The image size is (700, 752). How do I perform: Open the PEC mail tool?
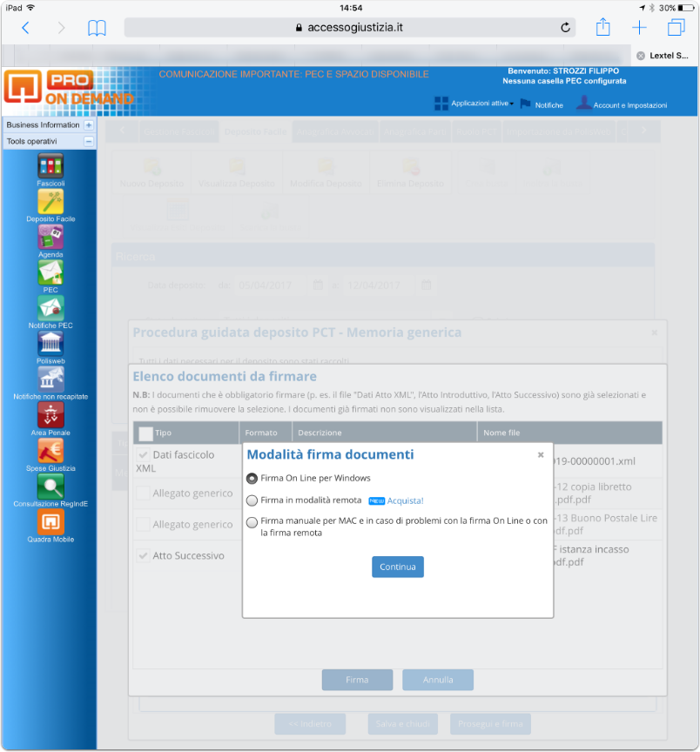coord(50,273)
